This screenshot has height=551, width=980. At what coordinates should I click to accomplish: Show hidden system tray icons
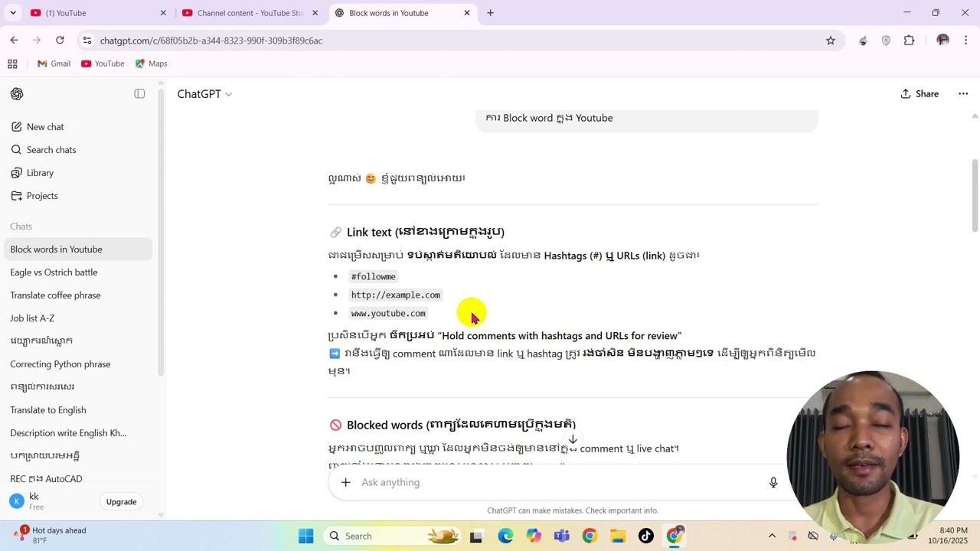[x=772, y=536]
